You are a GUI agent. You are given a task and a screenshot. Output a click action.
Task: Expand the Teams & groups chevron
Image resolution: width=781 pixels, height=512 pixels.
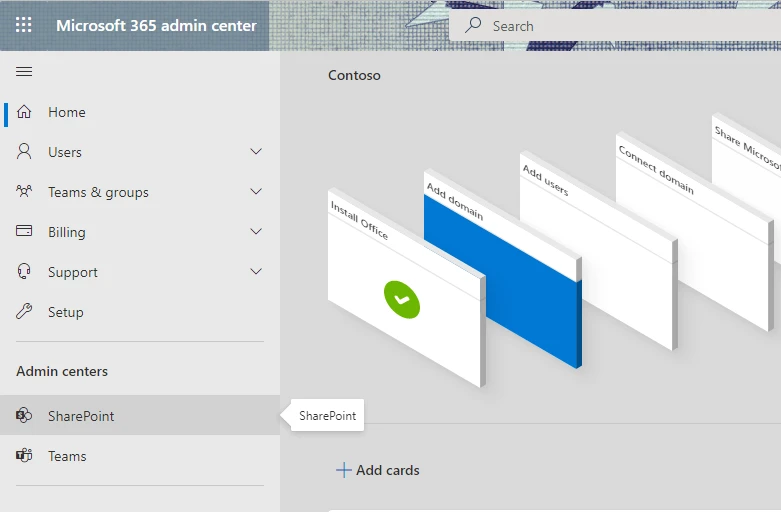[x=256, y=191]
